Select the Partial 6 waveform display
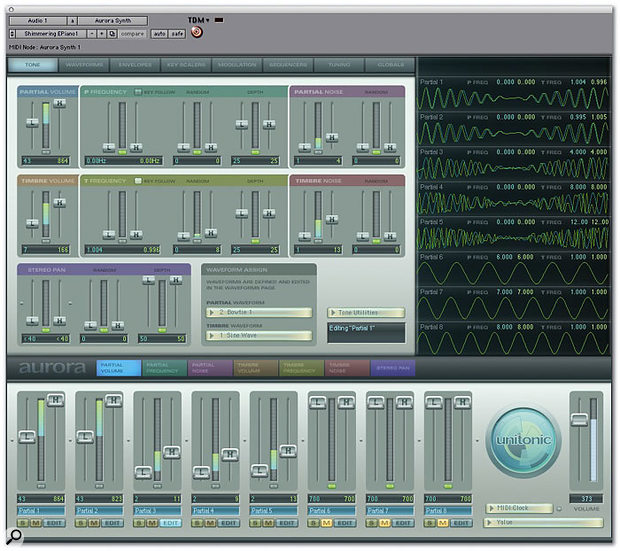620x551 pixels. click(x=513, y=269)
